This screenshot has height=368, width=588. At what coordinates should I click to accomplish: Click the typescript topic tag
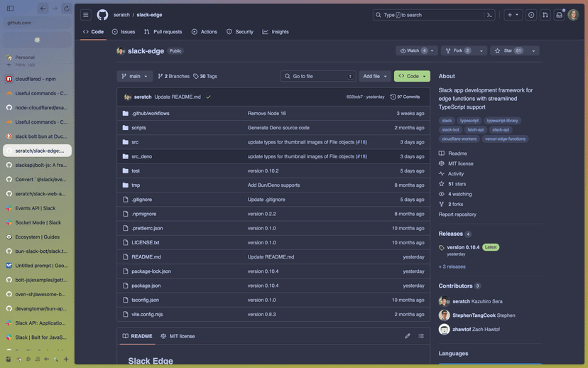click(469, 121)
